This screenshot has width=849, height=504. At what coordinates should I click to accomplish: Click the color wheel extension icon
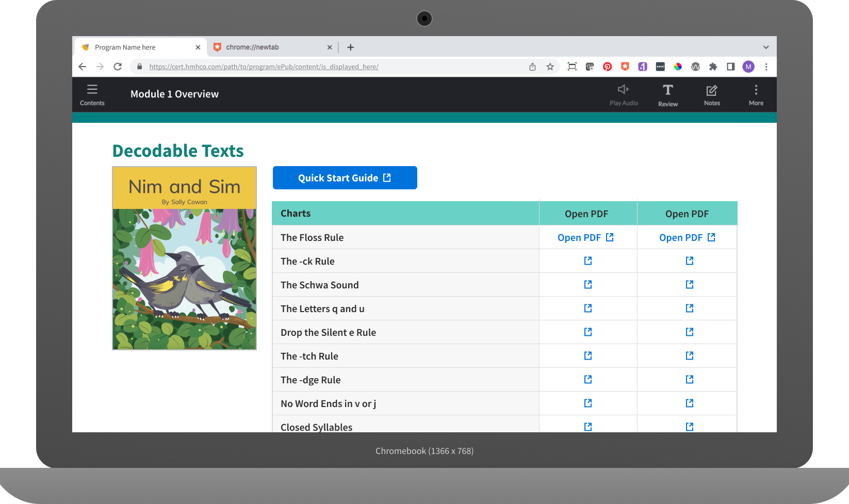(x=678, y=67)
